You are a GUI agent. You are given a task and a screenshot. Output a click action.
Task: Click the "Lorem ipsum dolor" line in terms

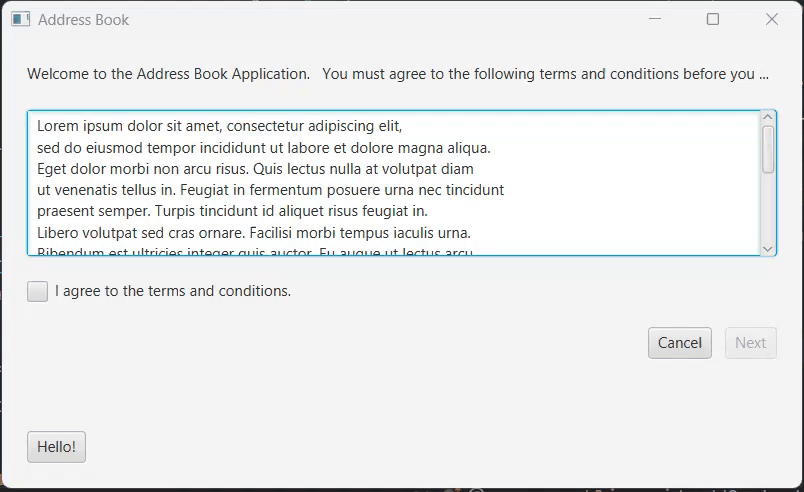(219, 127)
